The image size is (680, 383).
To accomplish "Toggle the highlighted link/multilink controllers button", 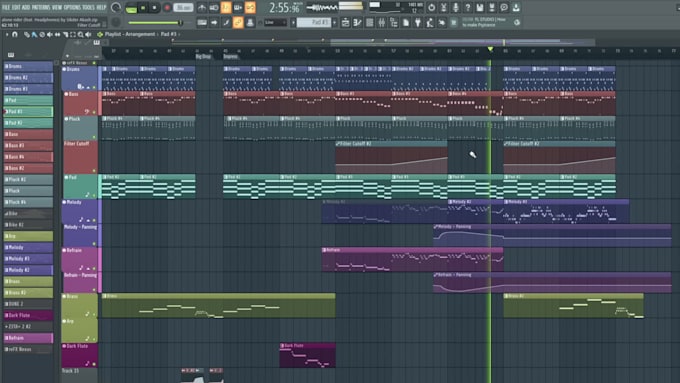I will point(238,23).
